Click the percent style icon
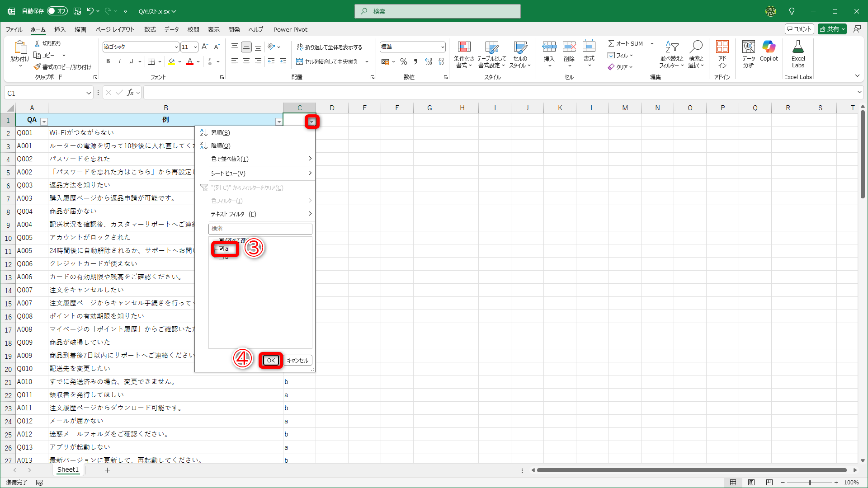868x488 pixels. coord(403,61)
